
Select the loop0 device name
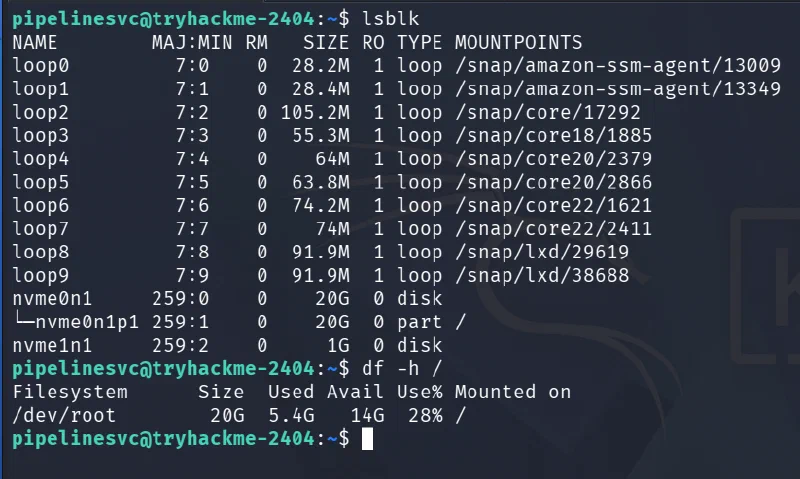point(41,65)
